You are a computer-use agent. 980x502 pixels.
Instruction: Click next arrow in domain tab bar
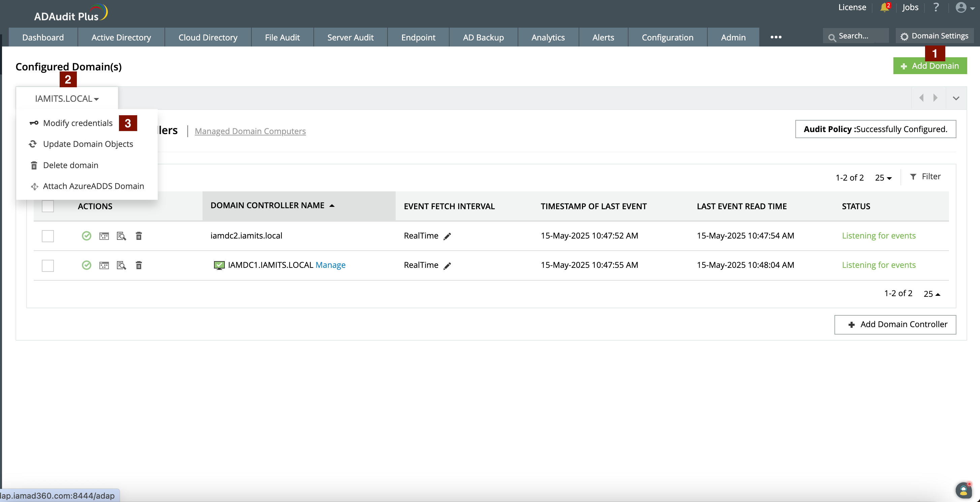point(935,98)
